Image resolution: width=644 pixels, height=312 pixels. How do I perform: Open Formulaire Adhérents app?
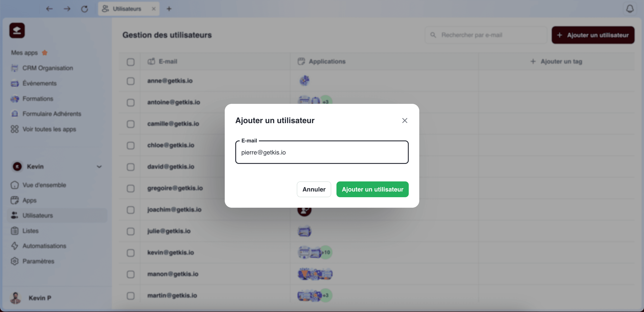[46, 114]
